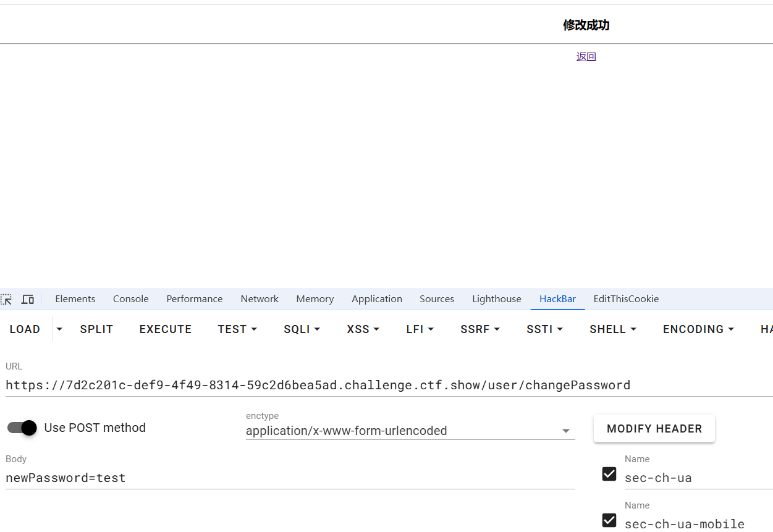Open the SSTI payload menu
The image size is (773, 532).
(544, 329)
